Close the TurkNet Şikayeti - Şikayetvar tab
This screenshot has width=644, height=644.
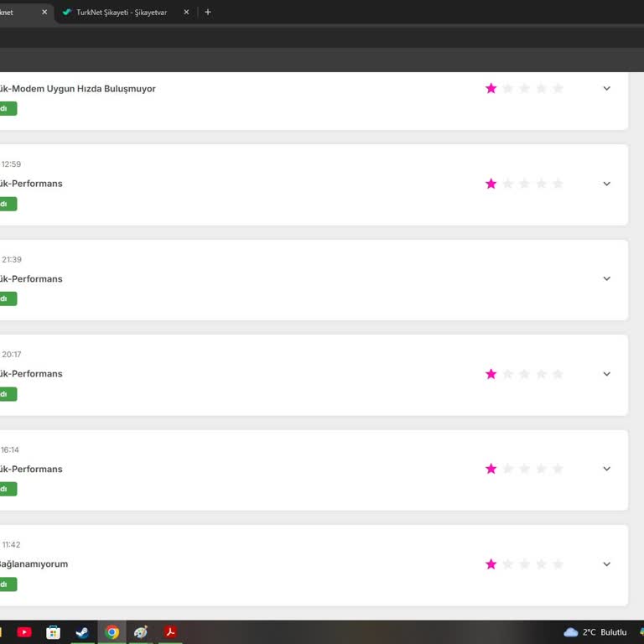point(186,13)
